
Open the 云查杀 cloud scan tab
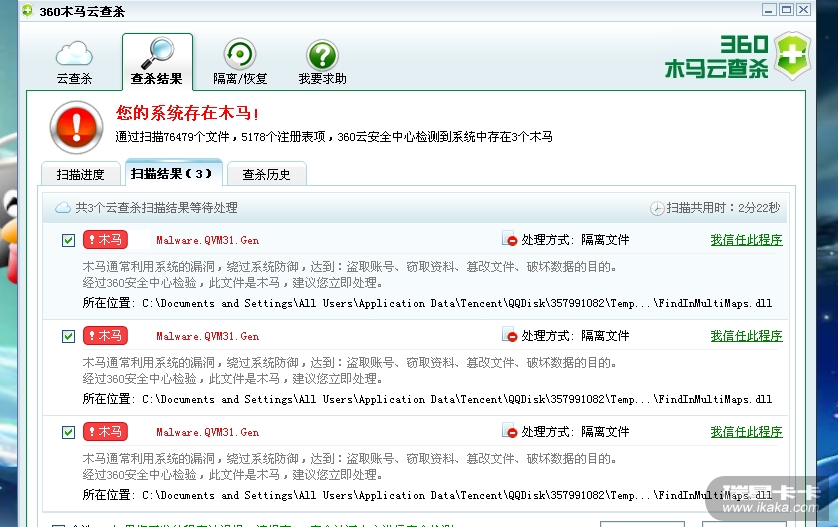coord(74,63)
